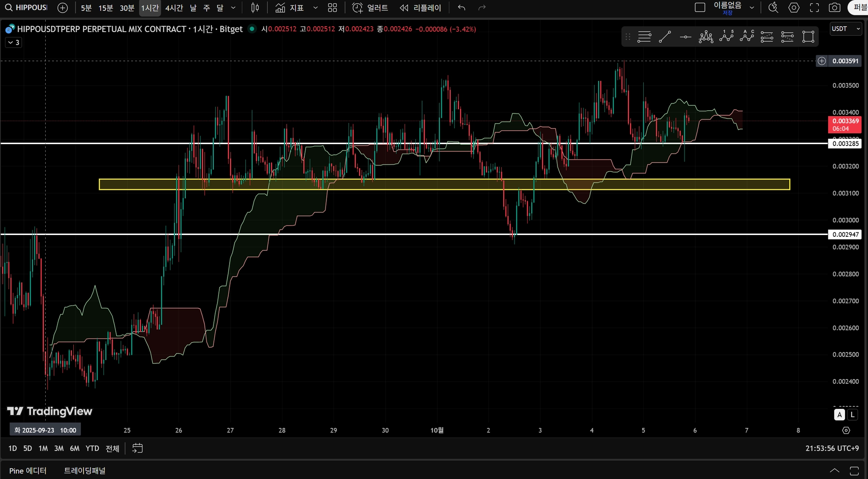Expand the USDT currency dropdown

point(845,29)
